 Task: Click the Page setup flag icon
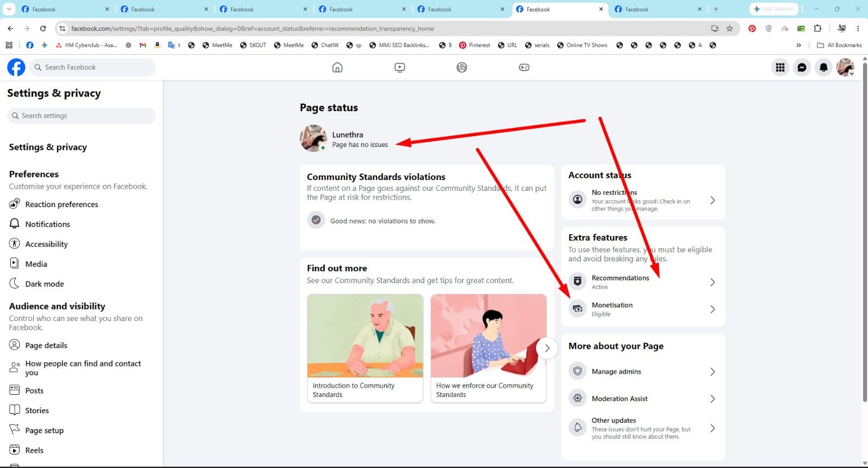pyautogui.click(x=15, y=429)
